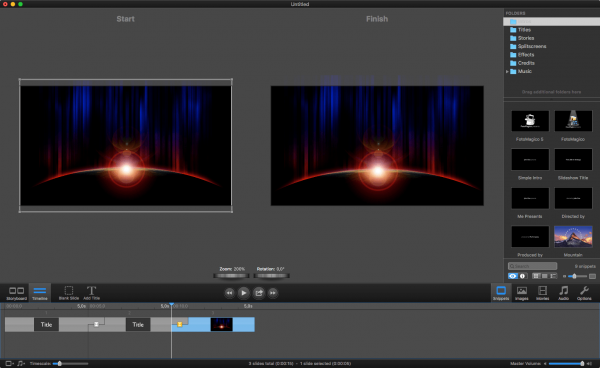Click the top-left handle of Start frame
The image size is (600, 368).
20,80
